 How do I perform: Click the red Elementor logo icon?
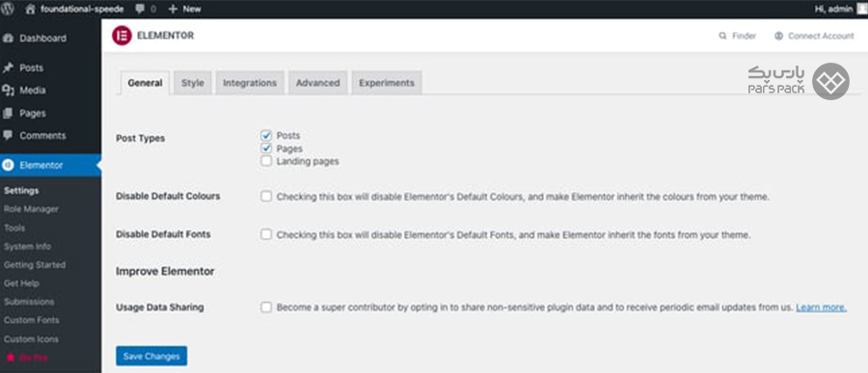[122, 36]
